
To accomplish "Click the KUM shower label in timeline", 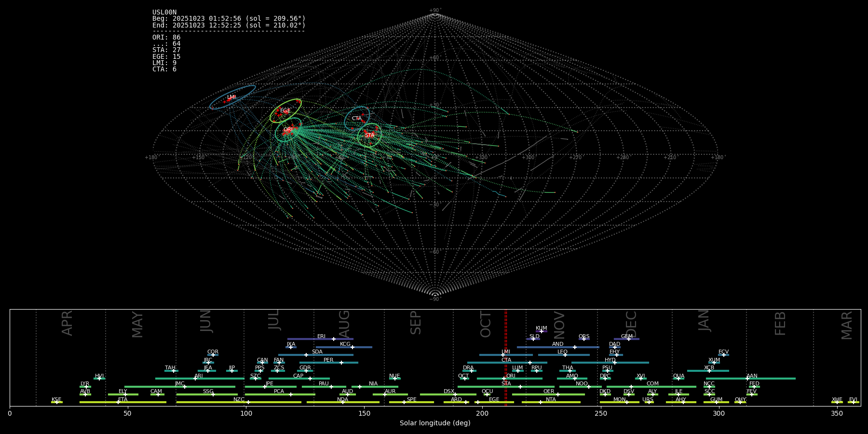I will coord(542,328).
